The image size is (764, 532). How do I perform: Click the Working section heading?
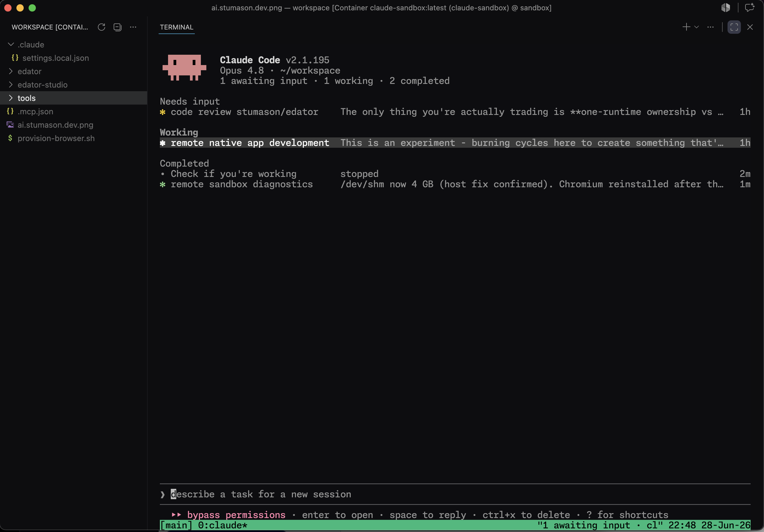(179, 133)
